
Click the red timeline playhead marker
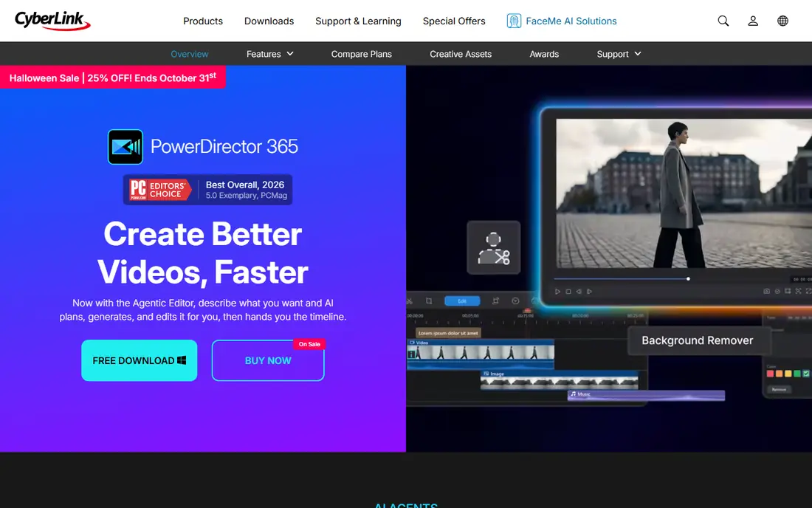(527, 311)
